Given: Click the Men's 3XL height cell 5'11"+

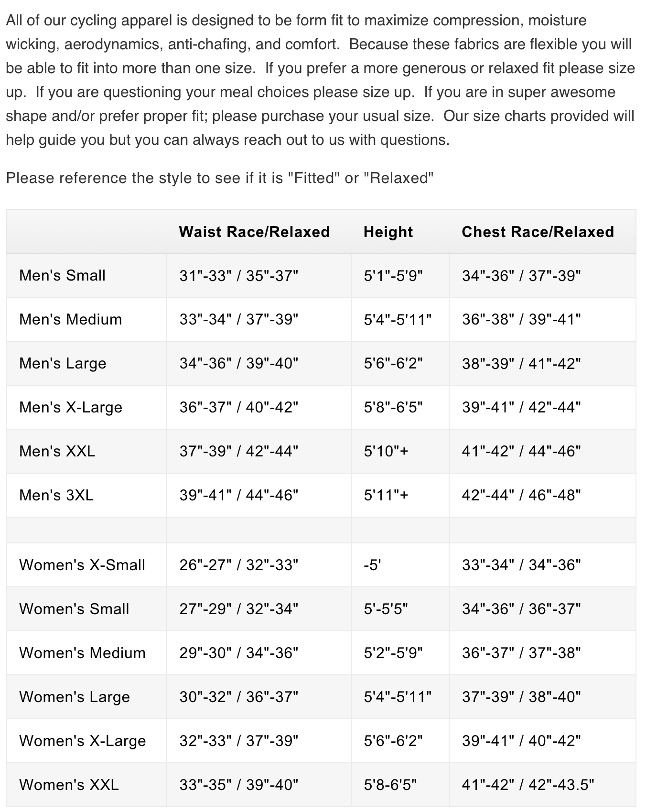Looking at the screenshot, I should pyautogui.click(x=386, y=495).
